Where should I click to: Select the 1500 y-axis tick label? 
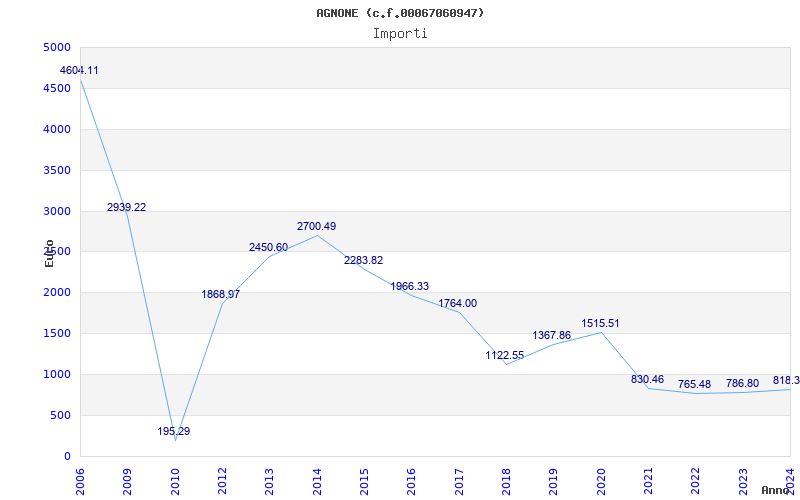pyautogui.click(x=57, y=334)
